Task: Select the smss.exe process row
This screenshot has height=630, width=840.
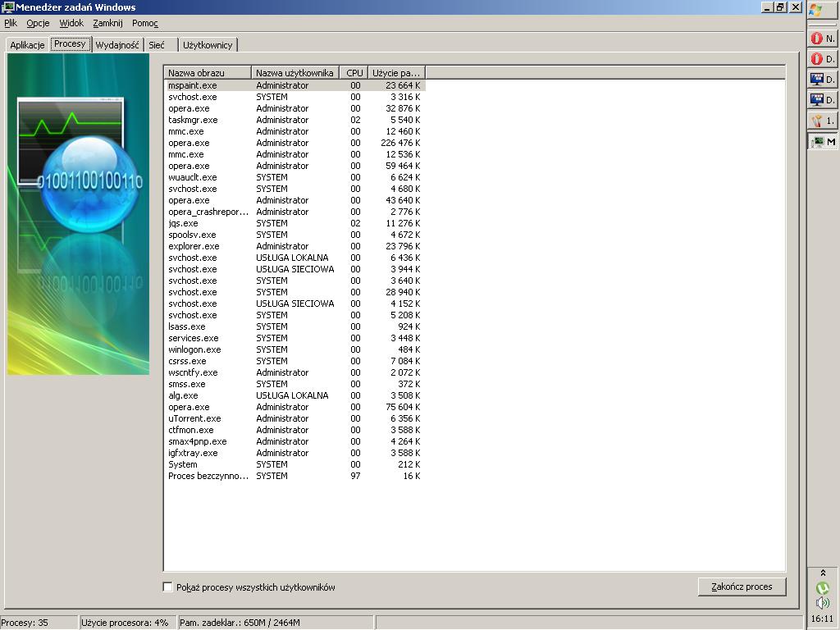Action: click(294, 384)
